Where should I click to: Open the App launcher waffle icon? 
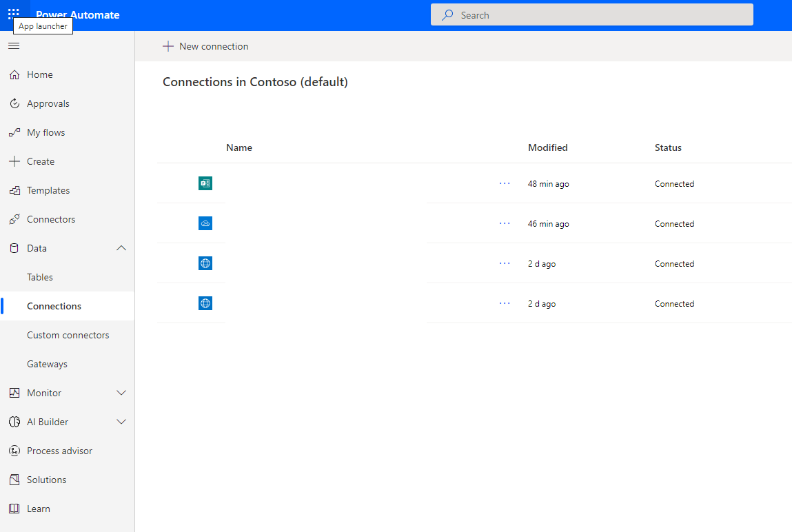(14, 13)
